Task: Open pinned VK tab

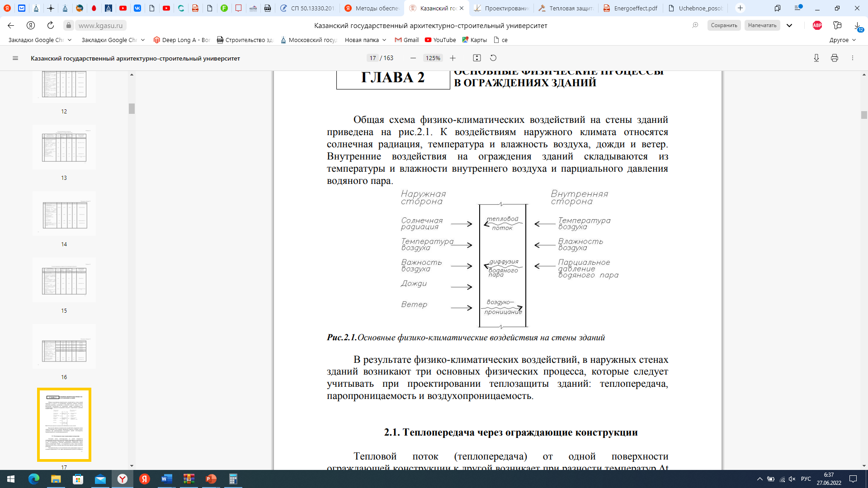Action: (x=137, y=8)
